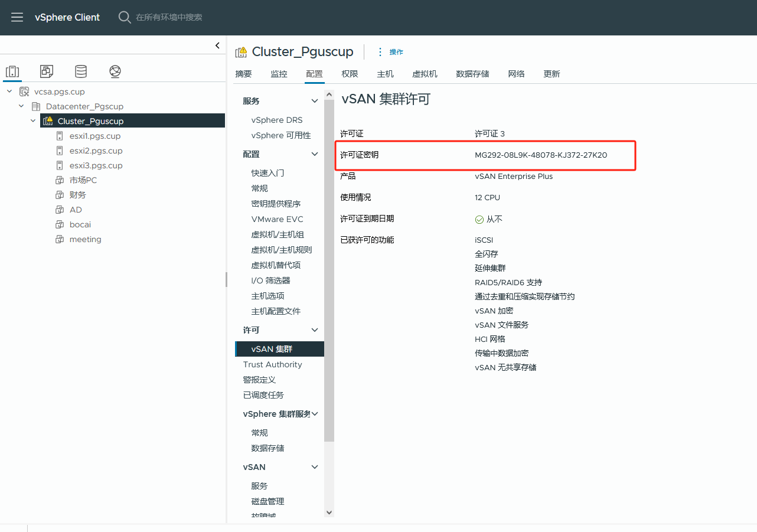Screen dimensions: 757x532
Task: Click license key MG292-08L9K-48078-KJ372-27K20
Action: pos(541,155)
